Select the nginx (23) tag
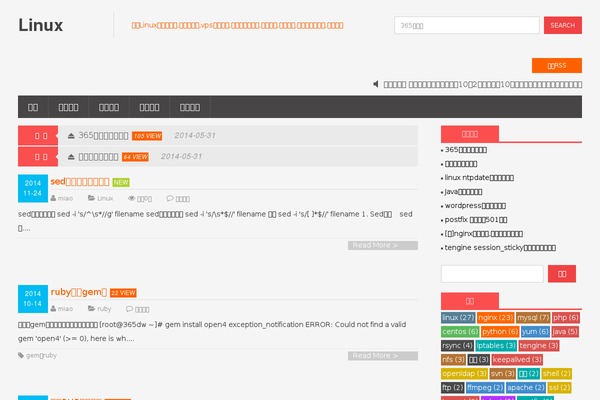Viewport: 600px width, 400px height. pos(495,317)
